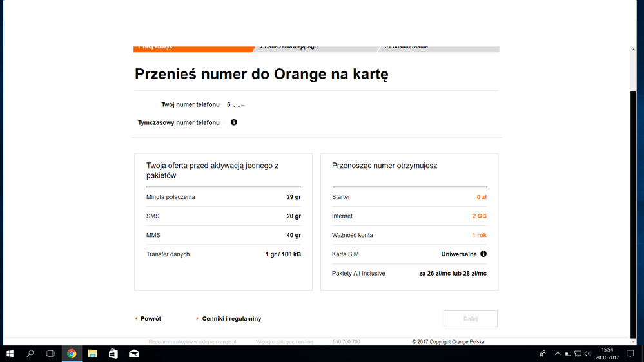Click the 2 GB internet value
The width and height of the screenshot is (644, 362).
[x=480, y=216]
